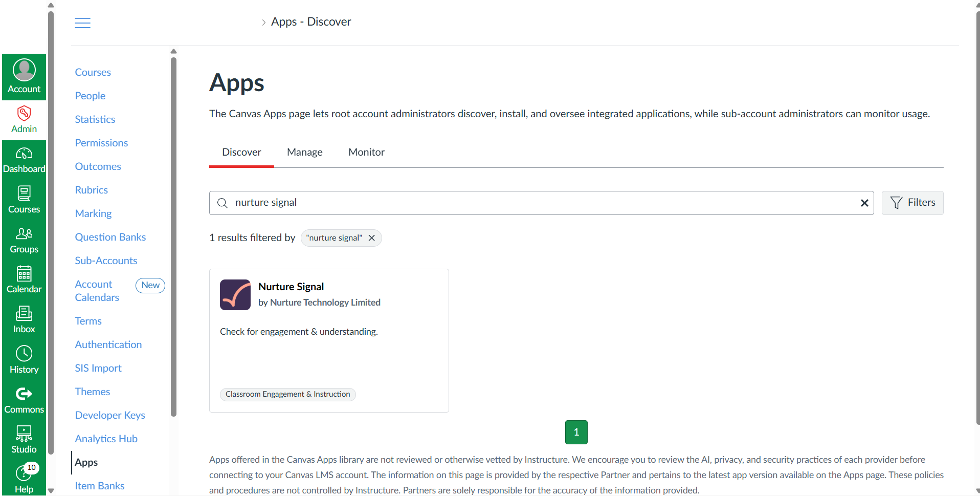Click the New badge next to Account Calendars

150,285
